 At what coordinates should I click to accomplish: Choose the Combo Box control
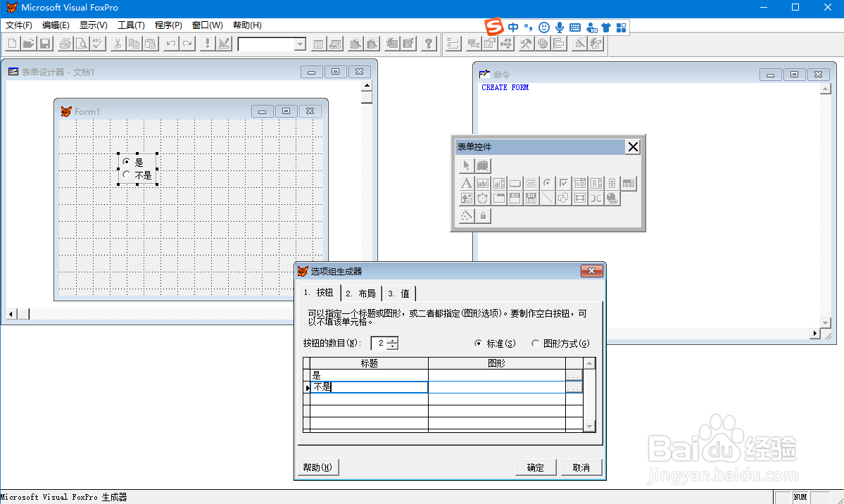(x=580, y=183)
